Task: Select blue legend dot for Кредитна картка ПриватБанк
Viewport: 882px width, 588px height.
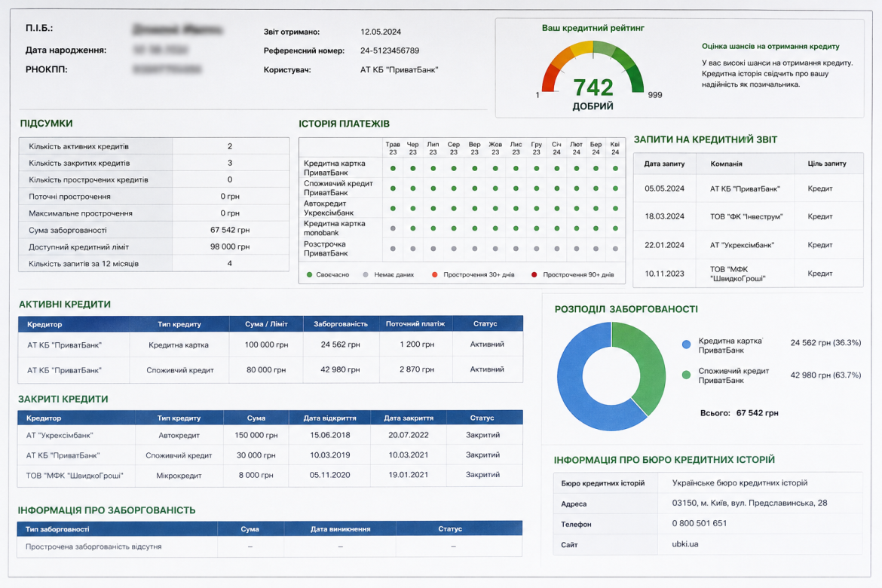Action: (686, 345)
